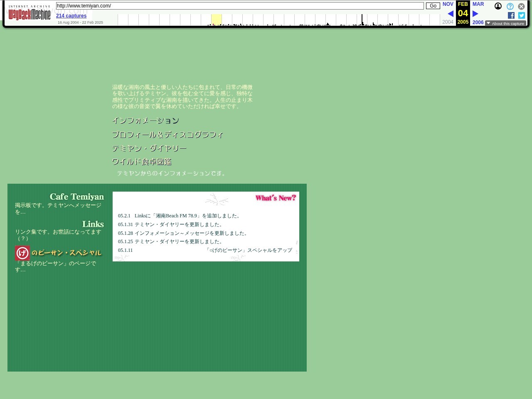Screen dimensions: 532x399
Task: Expand About this capture
Action: 505,24
